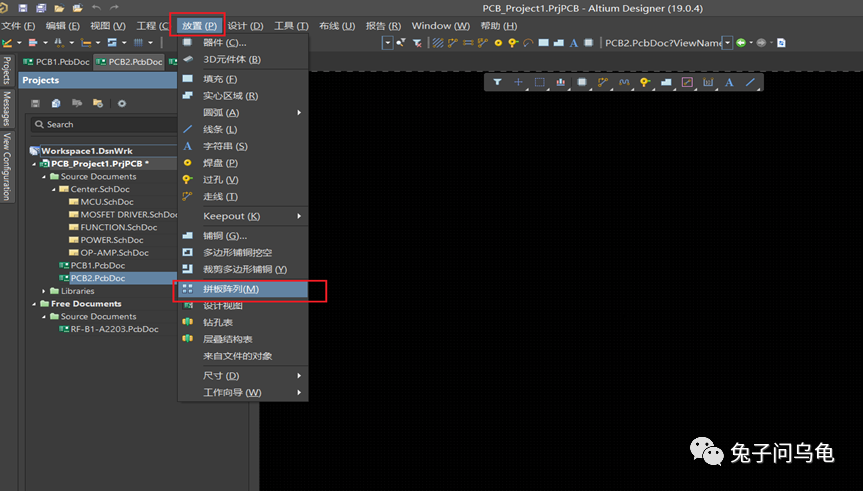Click the PCB2.PcbDoc?ViewName address field

(663, 42)
